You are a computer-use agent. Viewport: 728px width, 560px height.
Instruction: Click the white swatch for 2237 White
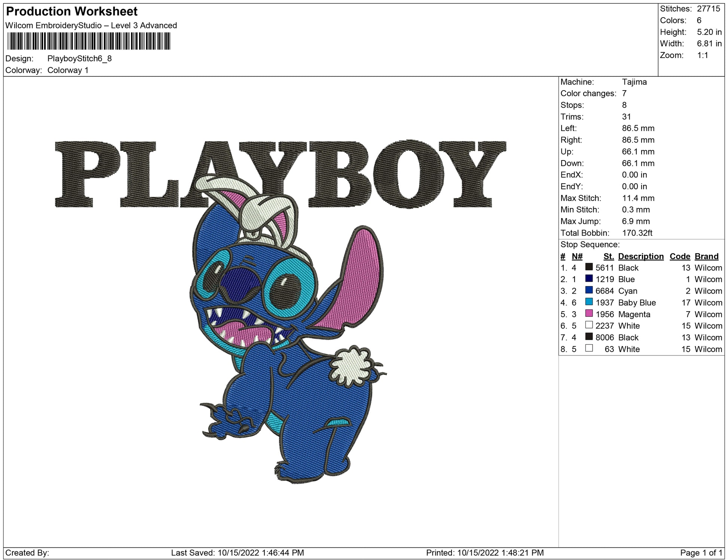589,325
